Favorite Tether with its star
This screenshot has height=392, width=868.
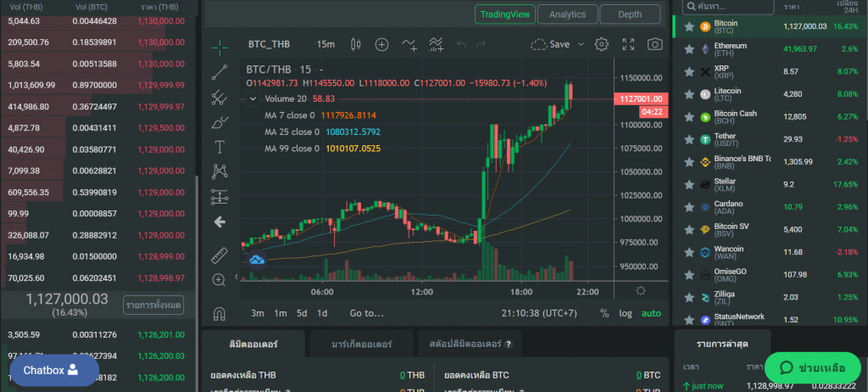point(689,140)
